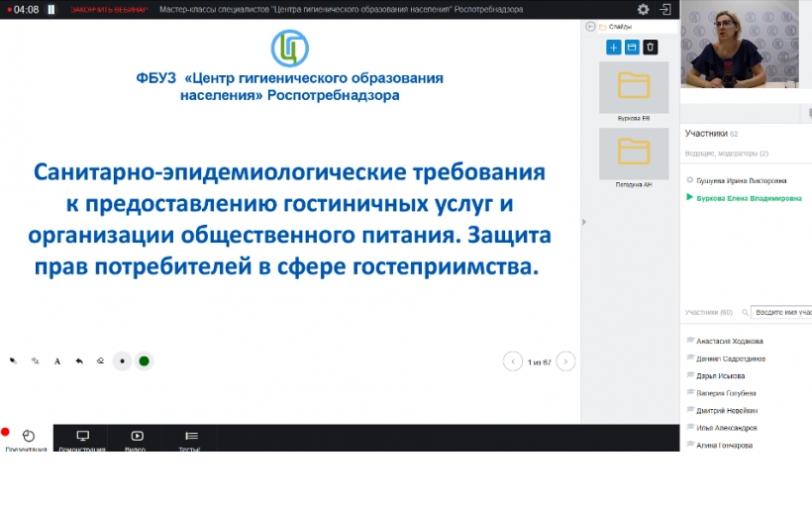The image size is (812, 507).
Task: Switch to the Тесты tab
Action: click(x=190, y=439)
